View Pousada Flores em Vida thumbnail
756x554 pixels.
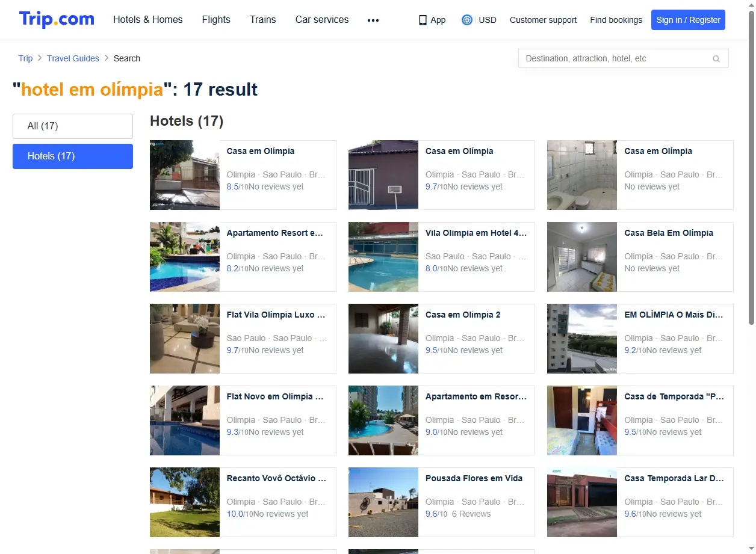point(383,502)
